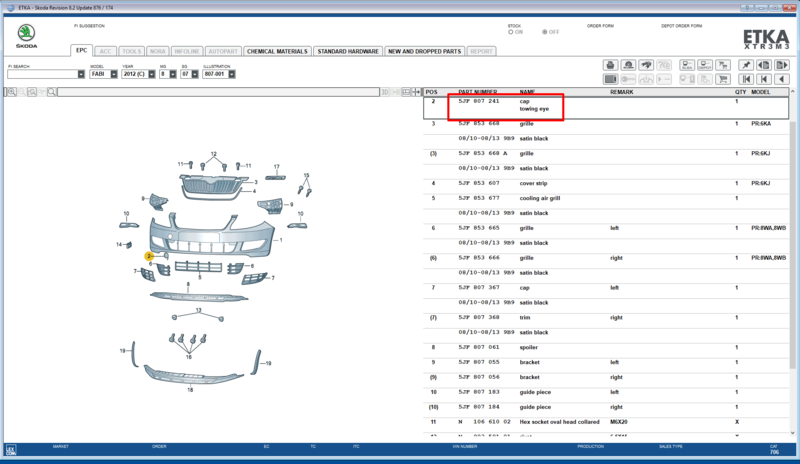Switch to the CHEMICAL MATERIALS tab
This screenshot has width=800, height=464.
[x=277, y=52]
